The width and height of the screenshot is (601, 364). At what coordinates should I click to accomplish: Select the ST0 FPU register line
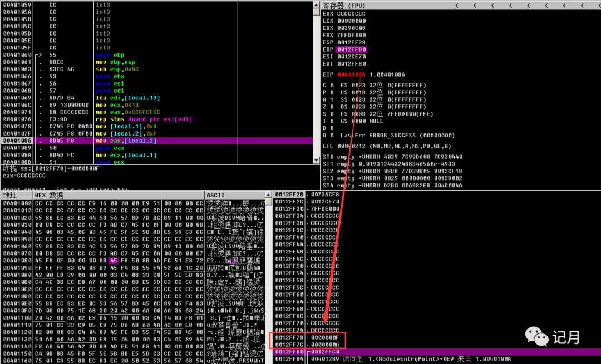click(392, 157)
